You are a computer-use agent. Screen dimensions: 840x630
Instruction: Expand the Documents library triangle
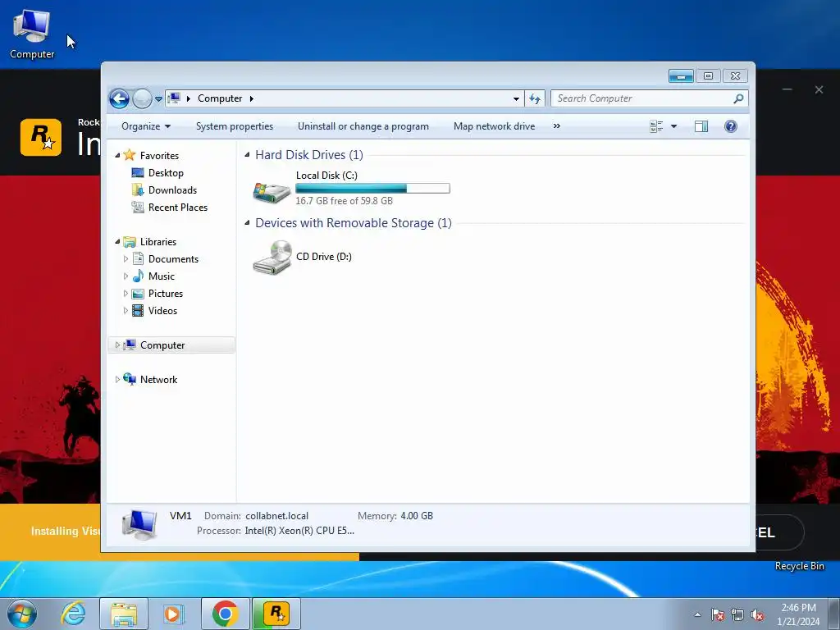tap(126, 258)
